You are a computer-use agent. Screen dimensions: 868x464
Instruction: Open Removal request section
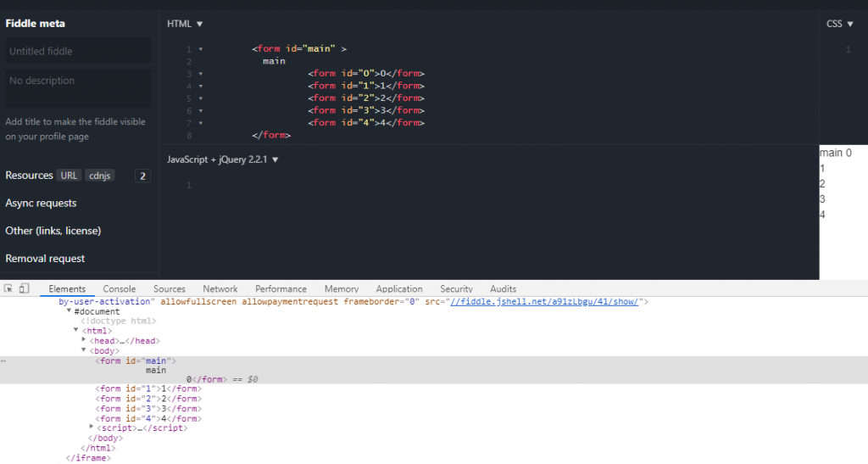[45, 259]
